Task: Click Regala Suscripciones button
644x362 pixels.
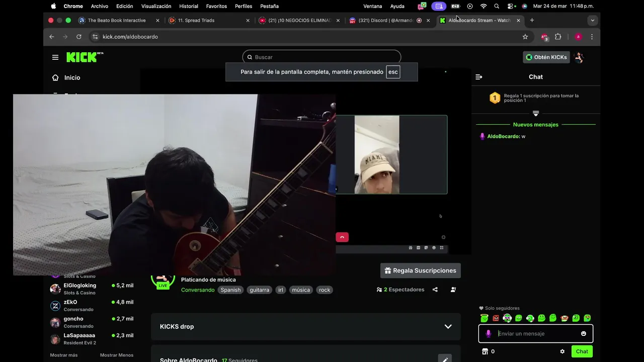Action: click(421, 270)
